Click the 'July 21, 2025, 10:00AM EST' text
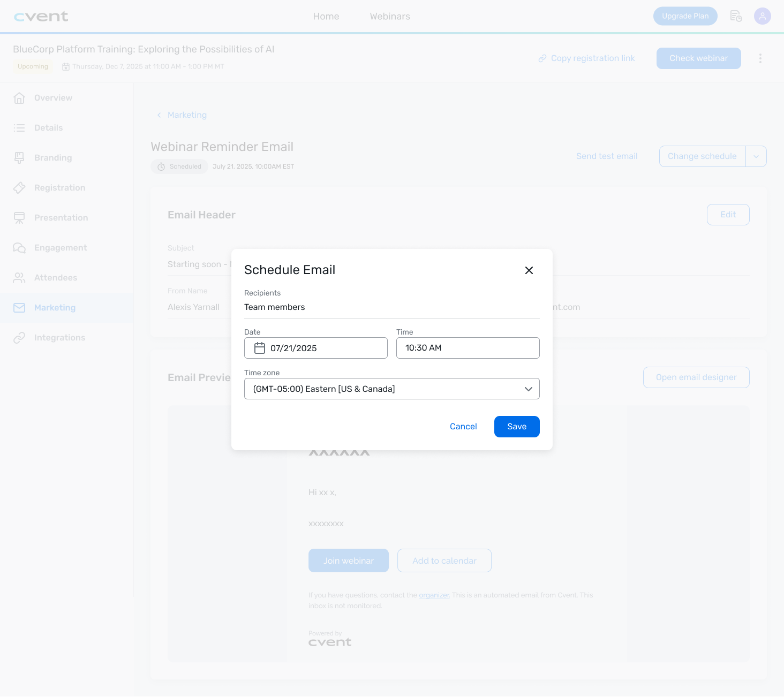This screenshot has width=784, height=697. coord(253,166)
